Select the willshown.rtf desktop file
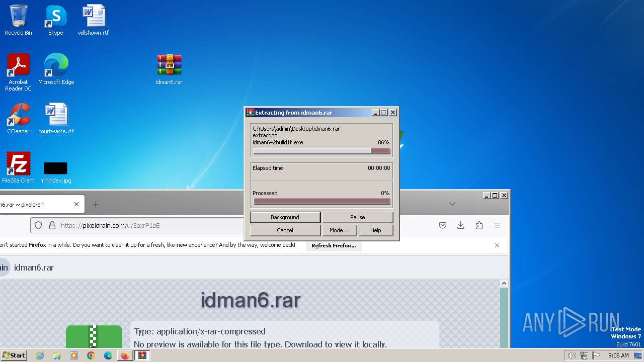The width and height of the screenshot is (644, 362). point(94,20)
